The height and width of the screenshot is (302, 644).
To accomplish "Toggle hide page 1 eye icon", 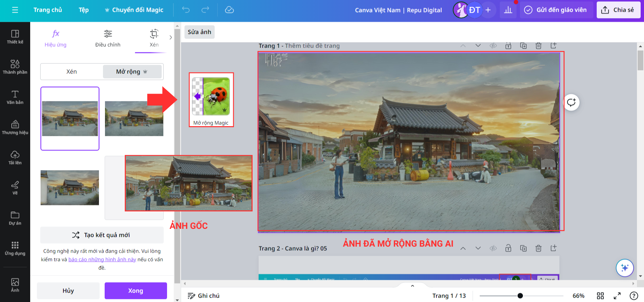I will 493,46.
